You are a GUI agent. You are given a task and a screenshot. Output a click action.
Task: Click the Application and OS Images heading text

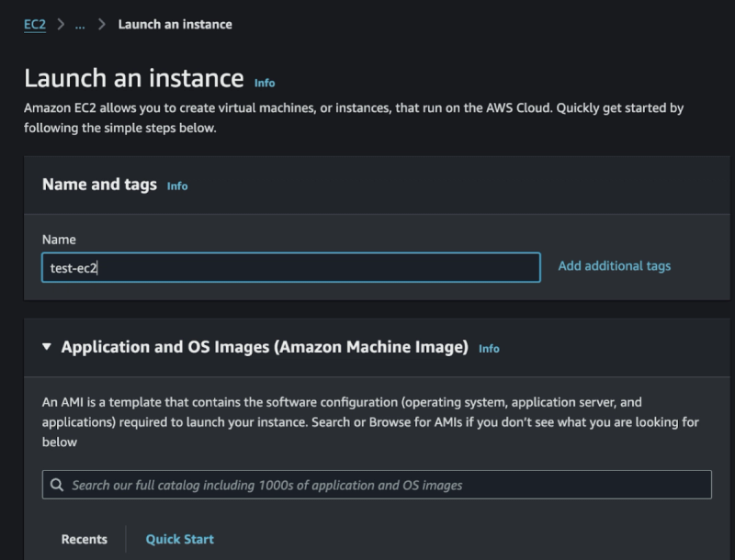(x=265, y=347)
